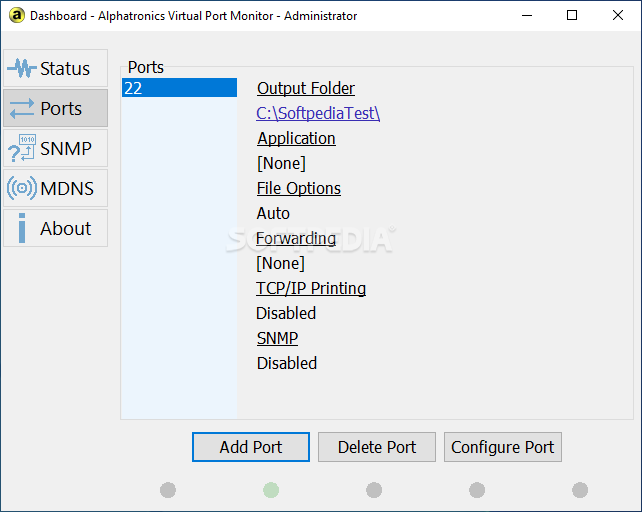Click the [None] value under Forwarding
The image size is (642, 512).
point(280,263)
